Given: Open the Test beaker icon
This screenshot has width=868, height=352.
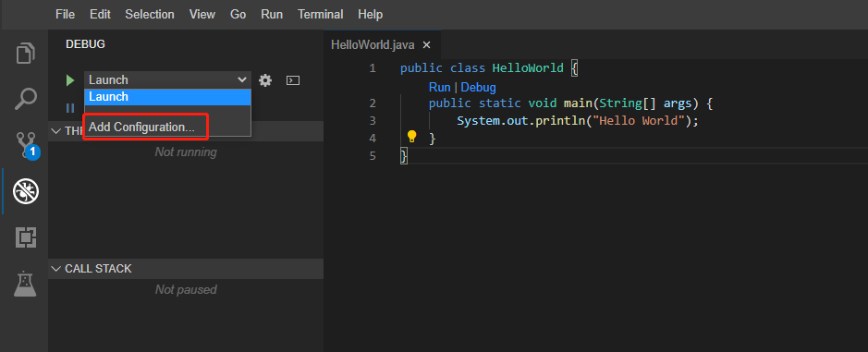Looking at the screenshot, I should click(26, 284).
